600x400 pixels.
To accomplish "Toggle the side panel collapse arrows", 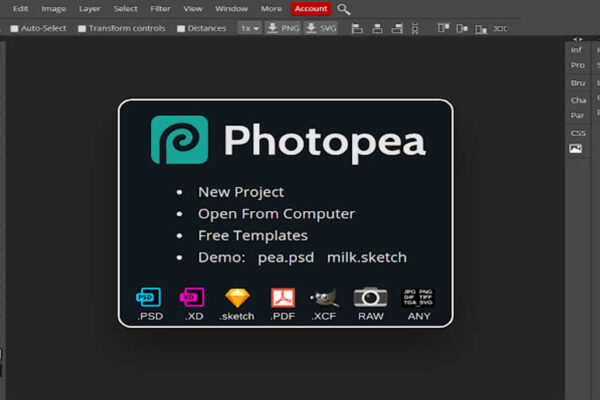I will point(577,39).
